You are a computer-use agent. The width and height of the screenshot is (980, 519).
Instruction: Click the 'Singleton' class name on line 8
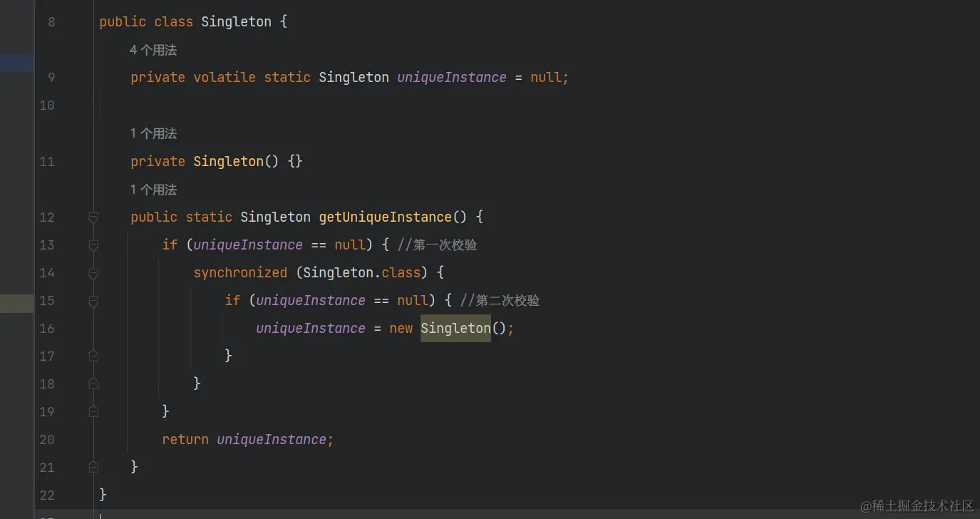tap(237, 21)
